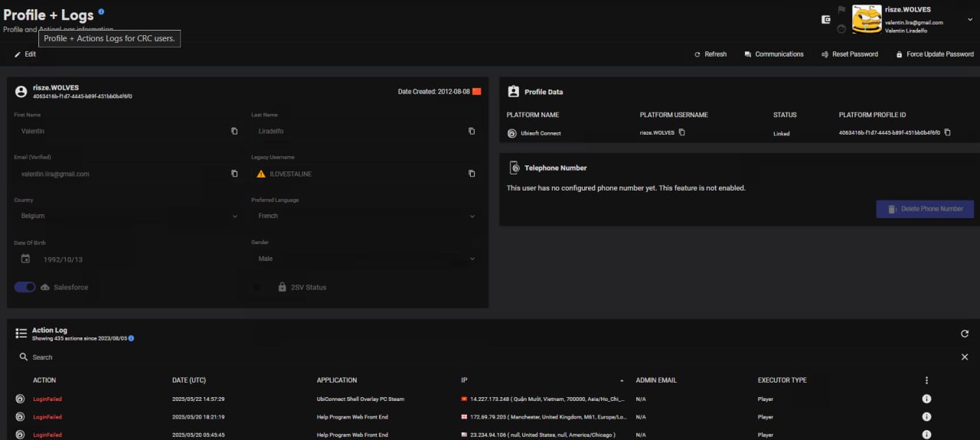Screen dimensions: 980x440
Task: Click the Force Update Password button
Action: (934, 54)
